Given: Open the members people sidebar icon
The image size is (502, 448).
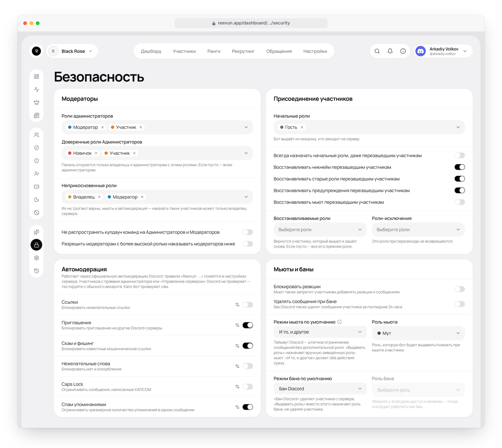Looking at the screenshot, I should [36, 135].
